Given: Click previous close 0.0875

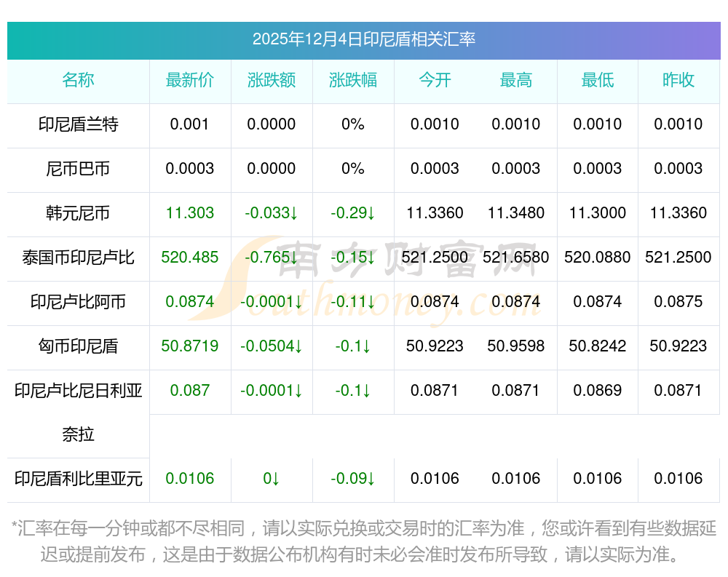Looking at the screenshot, I should [x=678, y=302].
